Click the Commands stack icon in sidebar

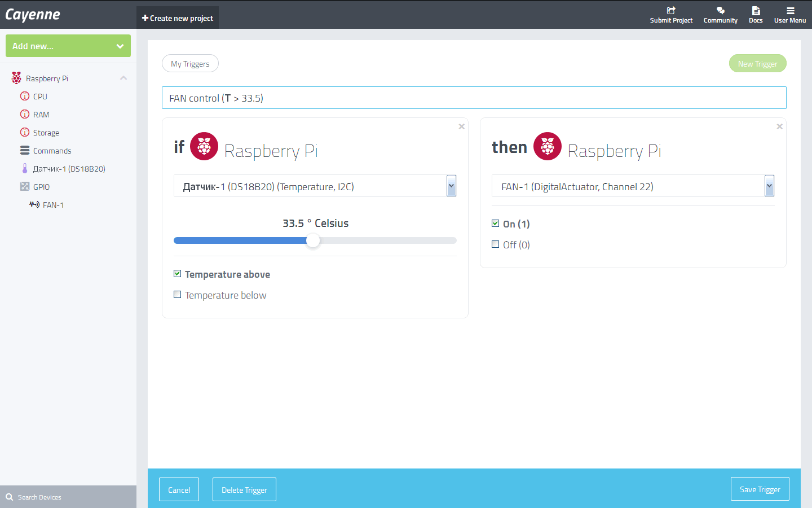pos(25,150)
